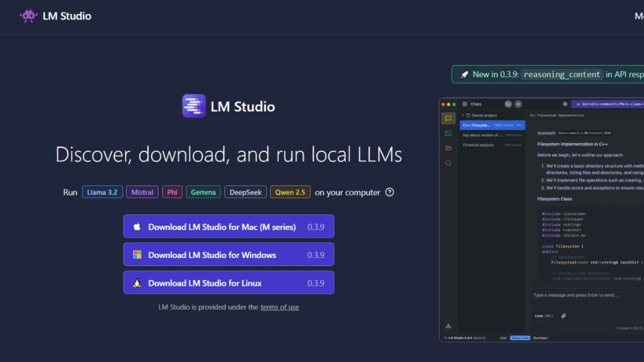Select the Llama 3.2 model tag
Screen dimensions: 644x362
[102, 192]
